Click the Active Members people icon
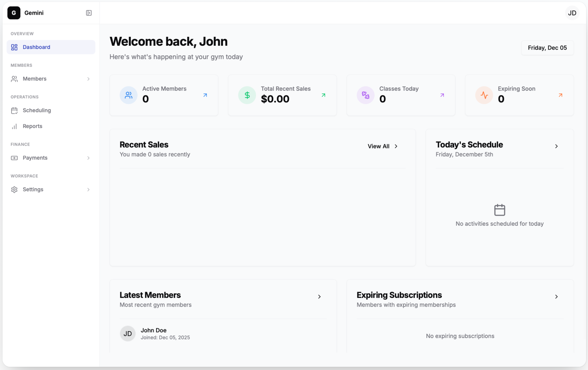This screenshot has width=588, height=370. point(129,95)
